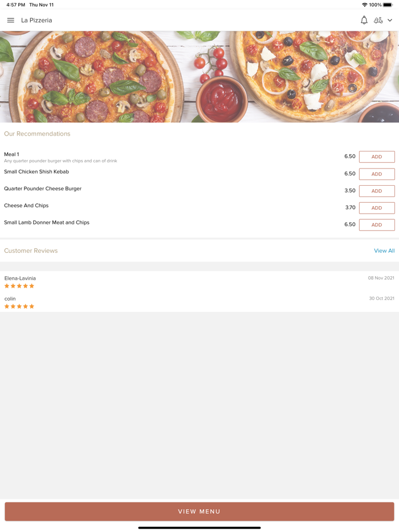Tap colin's star rating bar

pos(19,306)
